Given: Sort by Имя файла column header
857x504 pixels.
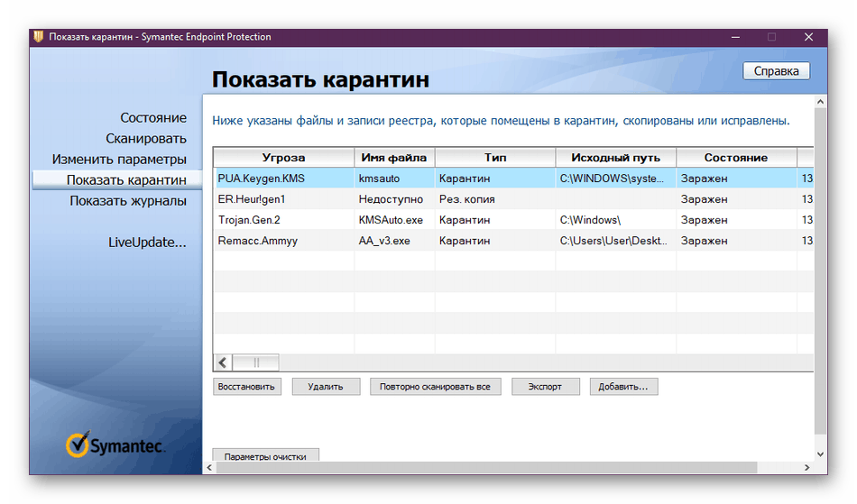Looking at the screenshot, I should [394, 157].
